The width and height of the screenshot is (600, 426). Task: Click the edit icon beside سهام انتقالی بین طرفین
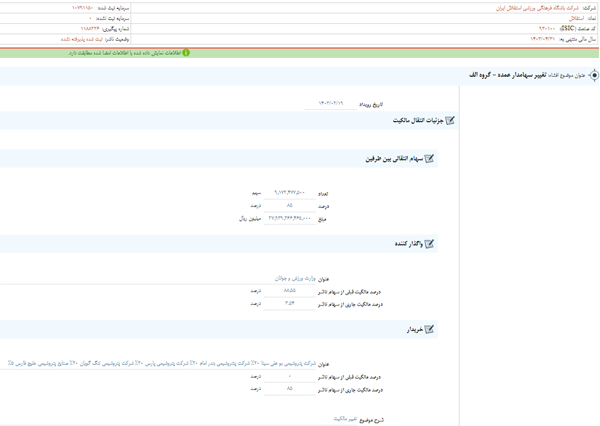point(429,159)
